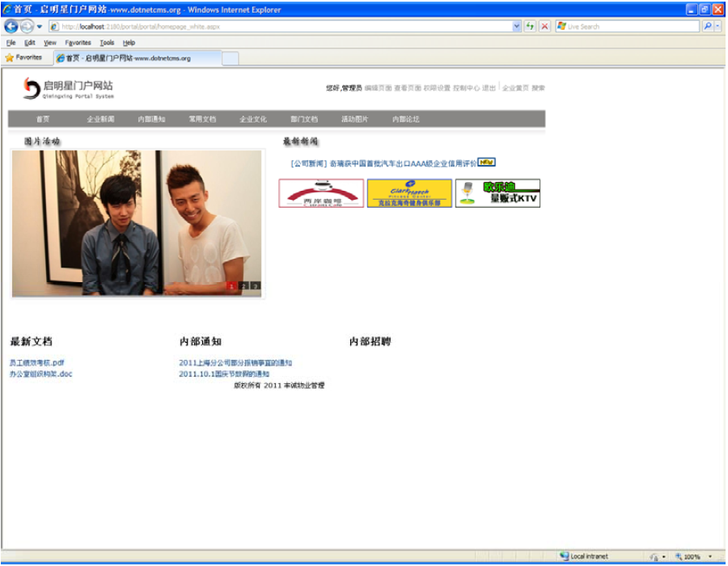Click the 控制中心 link
The height and width of the screenshot is (566, 728).
[x=466, y=88]
